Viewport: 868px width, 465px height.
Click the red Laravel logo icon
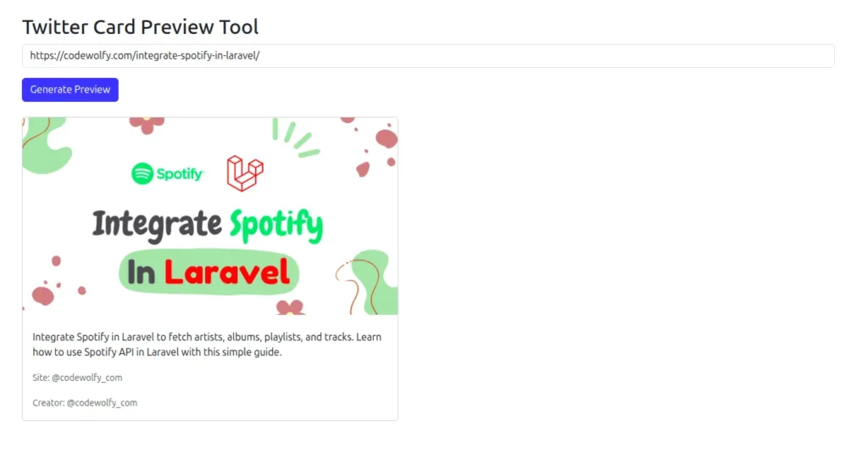coord(245,173)
